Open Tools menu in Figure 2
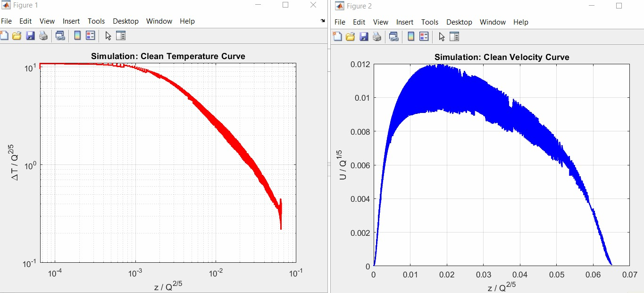 (x=430, y=22)
